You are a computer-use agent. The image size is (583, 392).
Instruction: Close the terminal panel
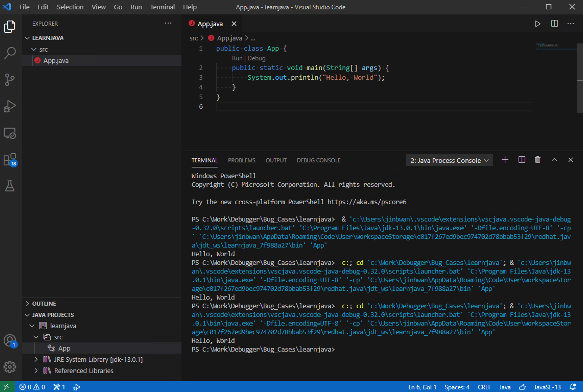click(570, 160)
